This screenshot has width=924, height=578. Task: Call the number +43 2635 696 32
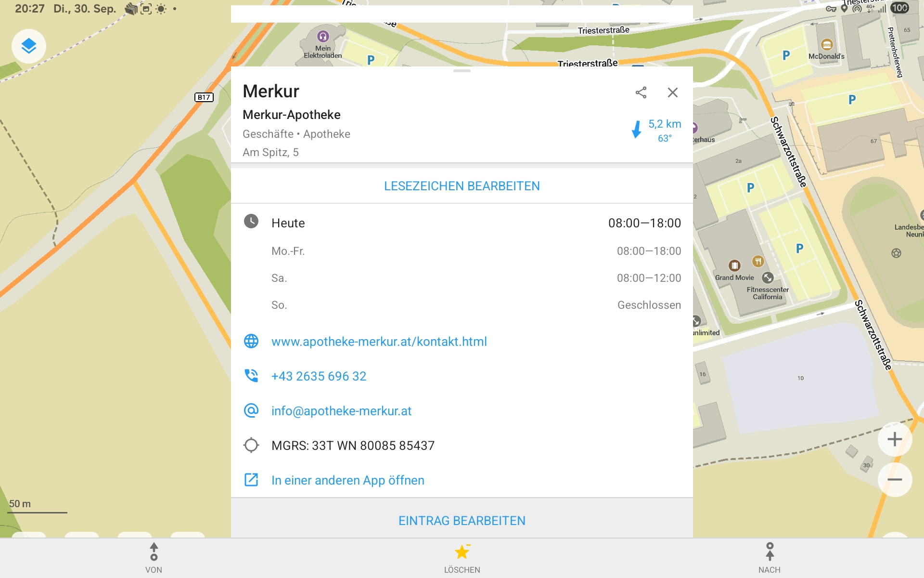click(319, 376)
